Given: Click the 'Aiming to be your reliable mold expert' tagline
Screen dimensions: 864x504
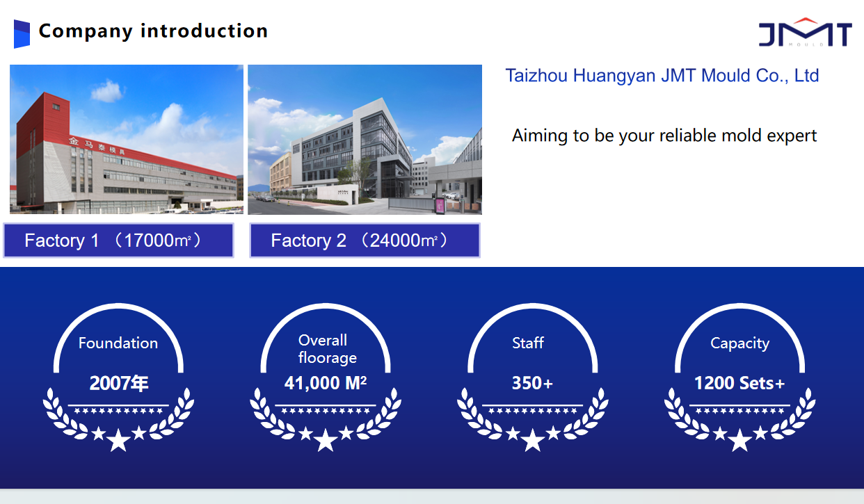Looking at the screenshot, I should tap(664, 136).
